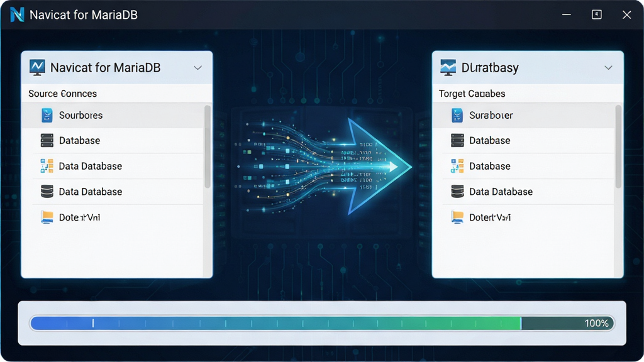Viewport: 644px width, 362px height.
Task: Click the Torget Caabes heading
Action: pos(472,94)
